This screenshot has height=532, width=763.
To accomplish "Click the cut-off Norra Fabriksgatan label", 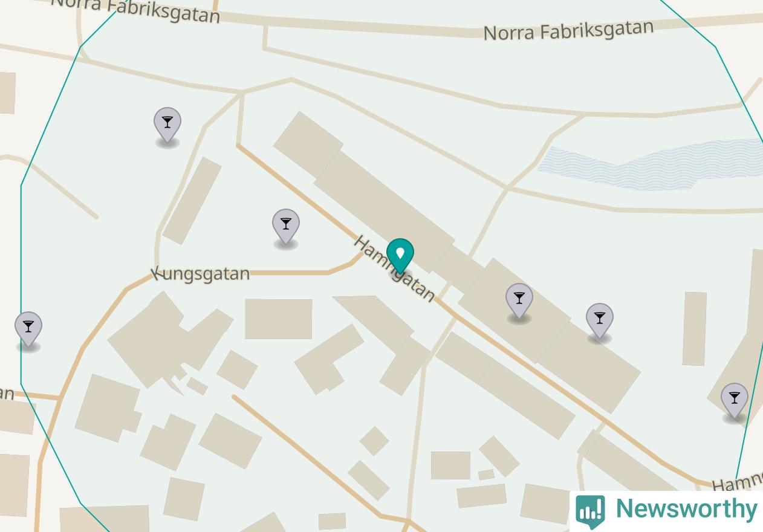I will tap(135, 10).
